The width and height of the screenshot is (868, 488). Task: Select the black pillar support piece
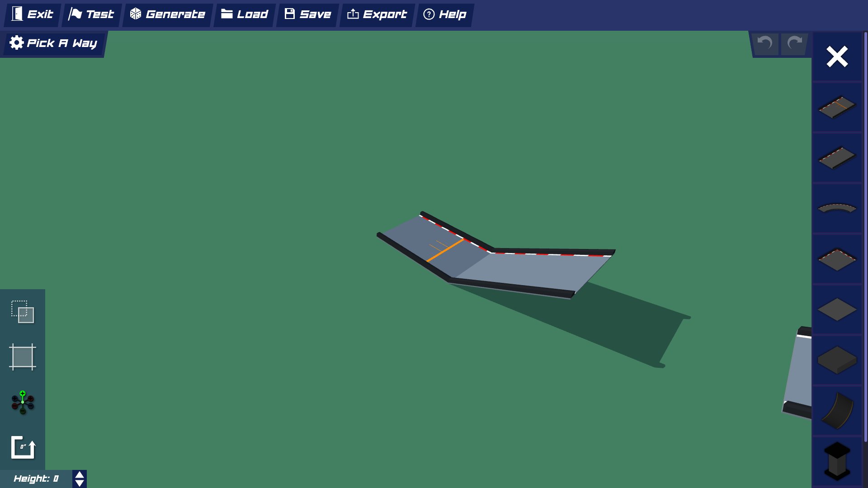(837, 461)
